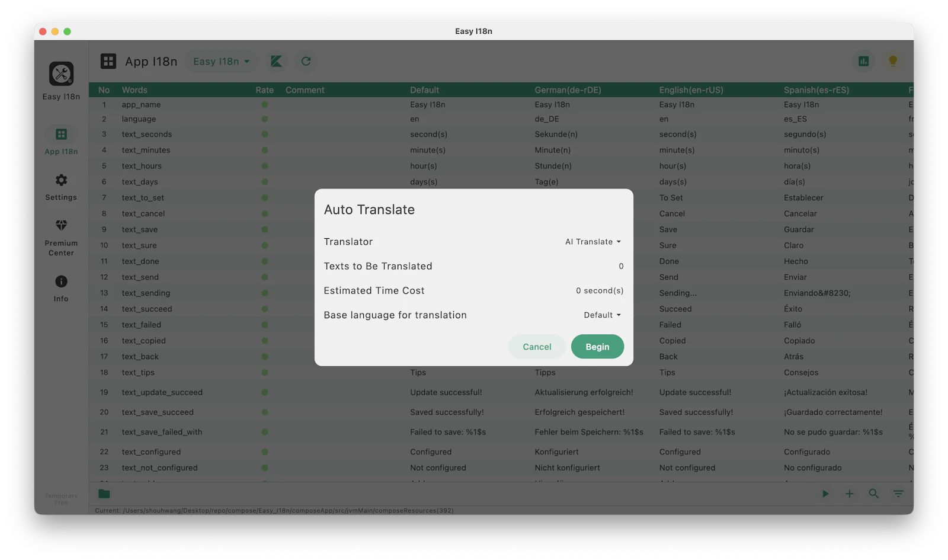Open the AI Translate translator dropdown
This screenshot has height=560, width=948.
click(593, 242)
